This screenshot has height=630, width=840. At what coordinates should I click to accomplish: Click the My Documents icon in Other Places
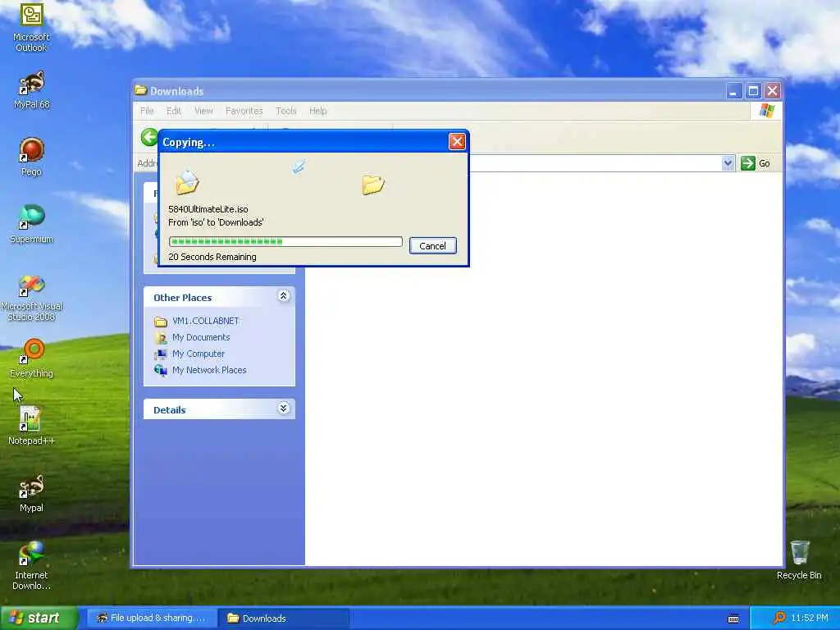(x=161, y=337)
